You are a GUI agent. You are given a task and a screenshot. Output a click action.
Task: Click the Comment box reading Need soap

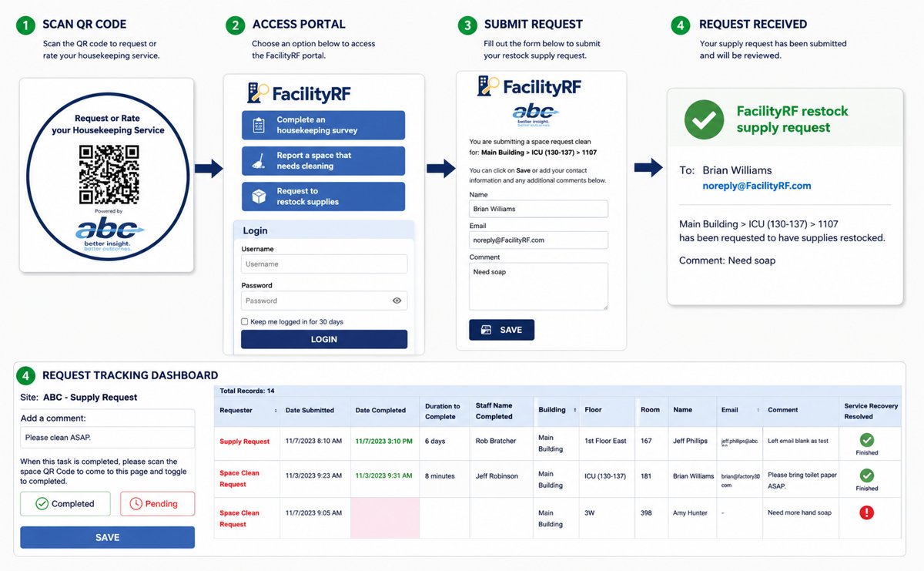tap(539, 287)
